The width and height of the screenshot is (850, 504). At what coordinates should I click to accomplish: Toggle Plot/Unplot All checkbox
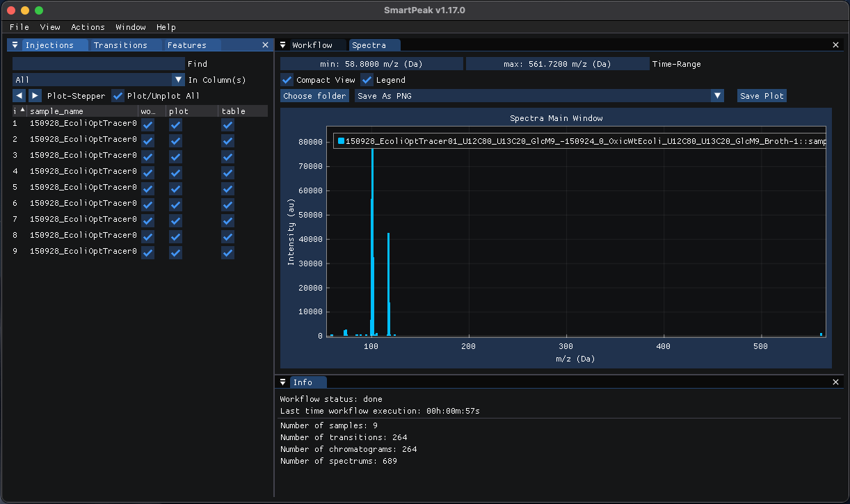pyautogui.click(x=118, y=96)
